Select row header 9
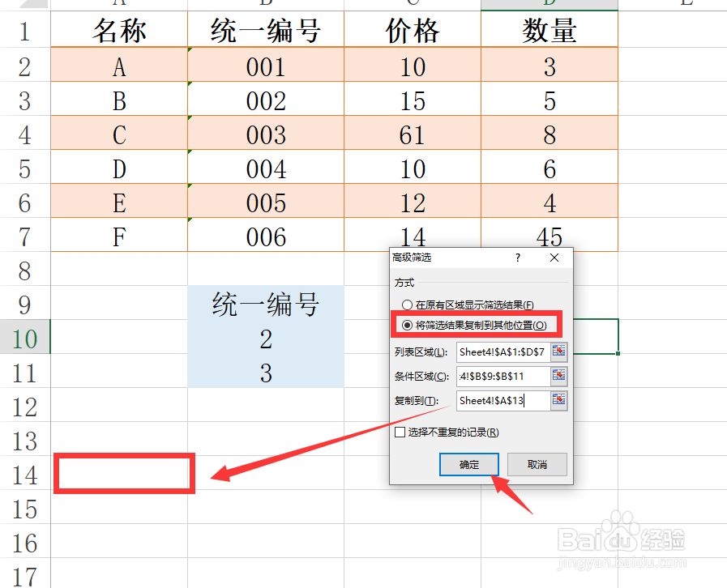This screenshot has height=588, width=727. click(x=24, y=305)
